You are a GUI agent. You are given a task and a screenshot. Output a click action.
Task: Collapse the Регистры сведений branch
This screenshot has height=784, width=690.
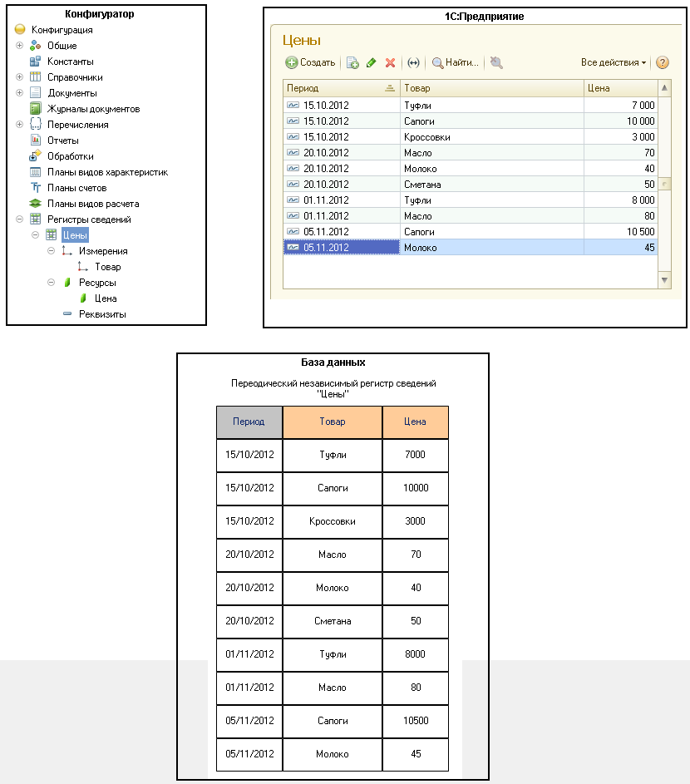point(19,219)
